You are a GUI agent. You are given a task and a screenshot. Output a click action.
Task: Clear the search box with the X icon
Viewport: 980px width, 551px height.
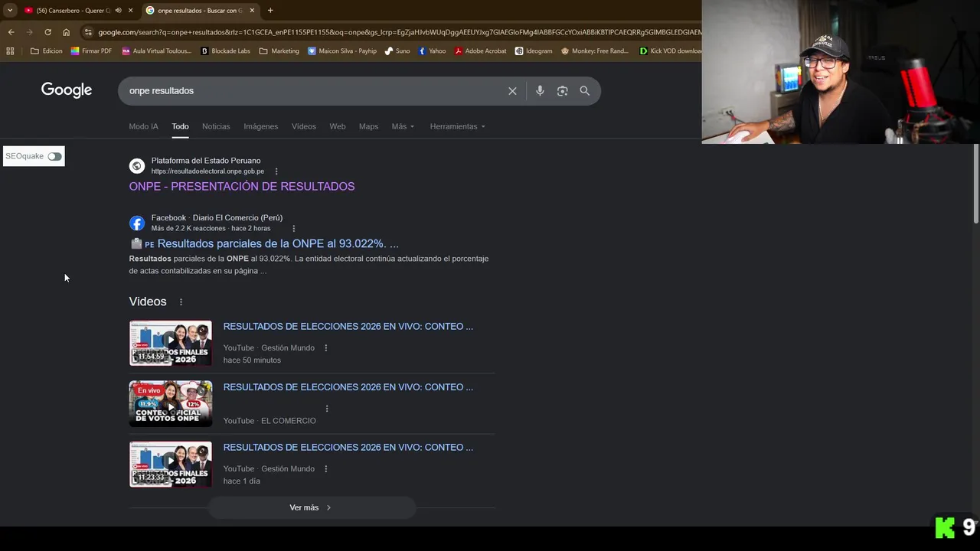[512, 91]
